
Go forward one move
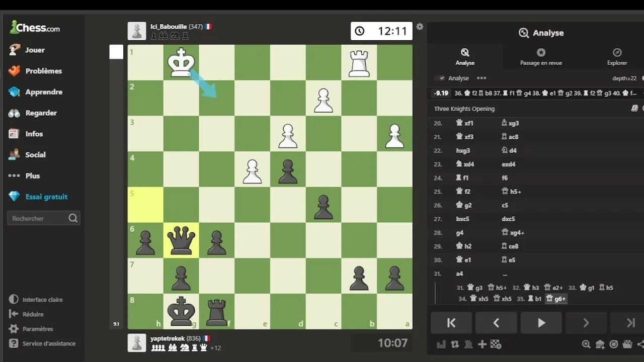click(x=586, y=323)
